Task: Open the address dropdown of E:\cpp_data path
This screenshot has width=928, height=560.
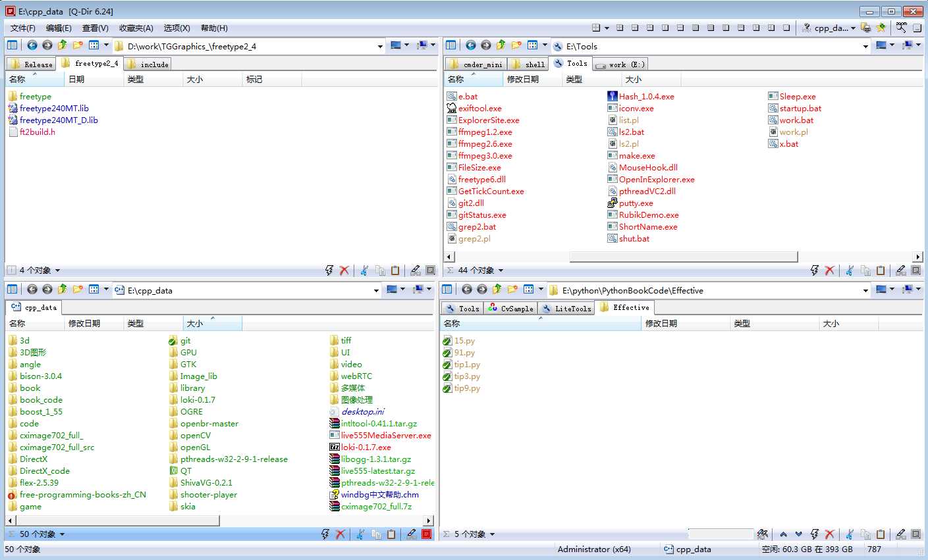Action: point(376,290)
